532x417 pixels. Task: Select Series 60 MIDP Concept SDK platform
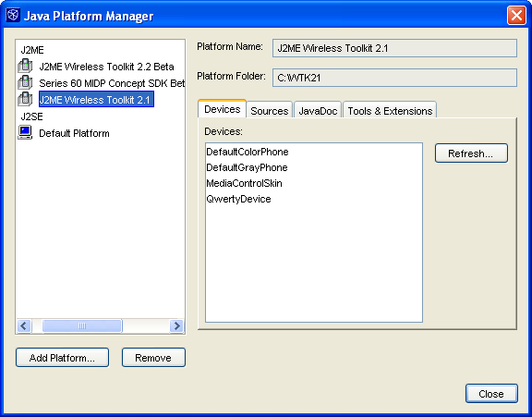pos(112,83)
